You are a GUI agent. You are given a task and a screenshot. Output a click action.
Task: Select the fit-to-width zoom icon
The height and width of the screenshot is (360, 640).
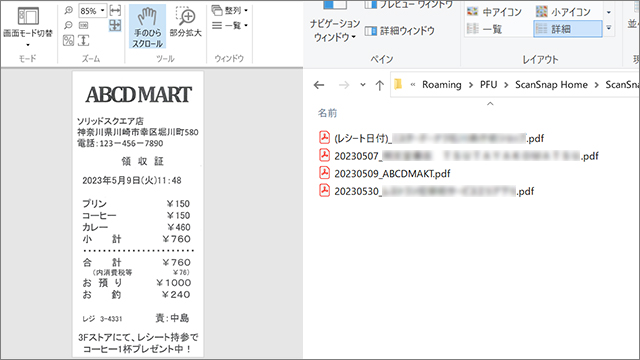tap(116, 11)
